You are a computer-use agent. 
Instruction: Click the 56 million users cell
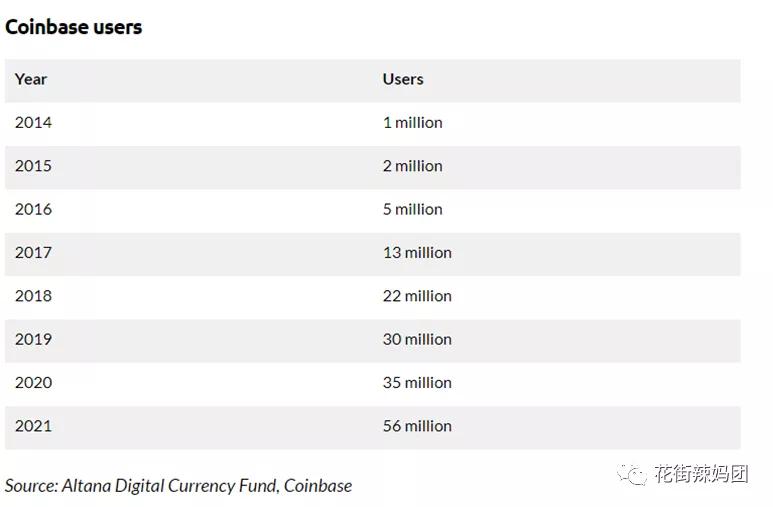coord(417,426)
